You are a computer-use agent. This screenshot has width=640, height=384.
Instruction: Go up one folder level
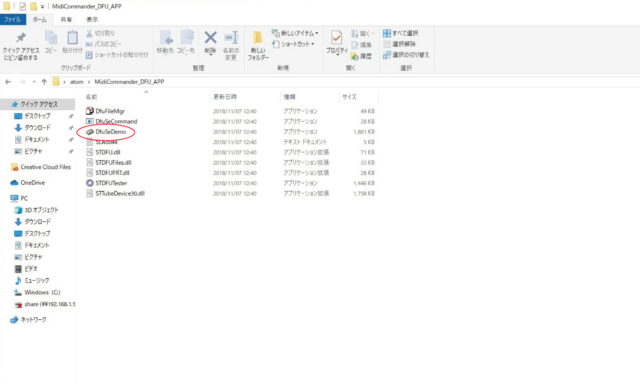point(44,82)
